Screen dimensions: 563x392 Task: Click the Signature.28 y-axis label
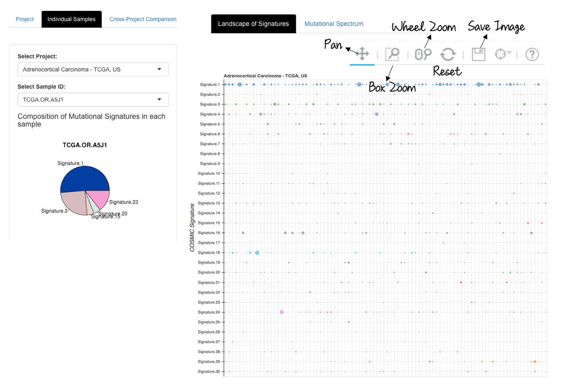click(208, 352)
